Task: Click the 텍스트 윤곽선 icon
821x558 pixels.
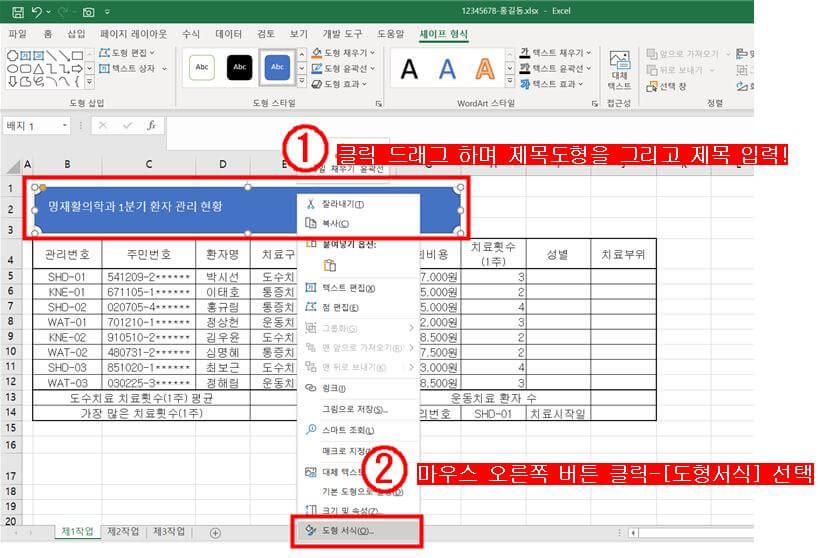Action: pos(525,69)
